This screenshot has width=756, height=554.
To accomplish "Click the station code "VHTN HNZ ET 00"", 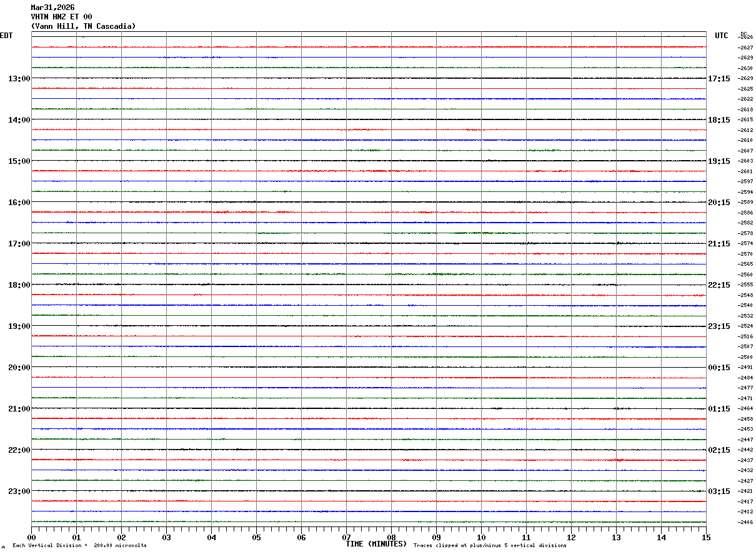I will [x=62, y=17].
